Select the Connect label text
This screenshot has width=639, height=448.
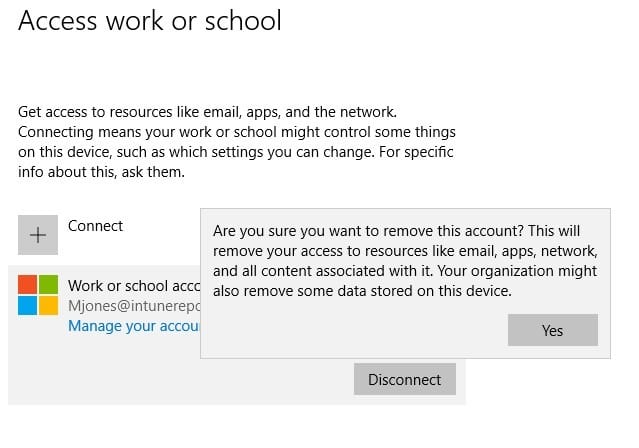pyautogui.click(x=95, y=226)
